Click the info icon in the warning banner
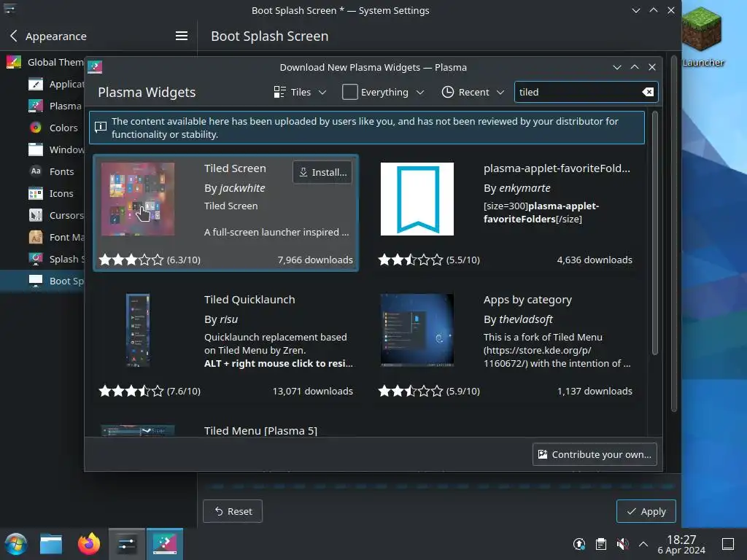 101,127
